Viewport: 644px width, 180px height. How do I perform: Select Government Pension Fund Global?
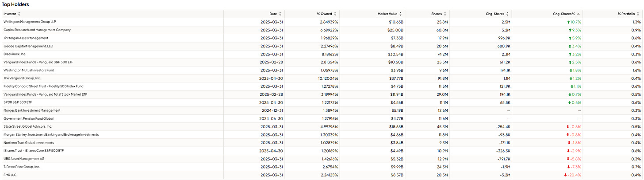28,118
